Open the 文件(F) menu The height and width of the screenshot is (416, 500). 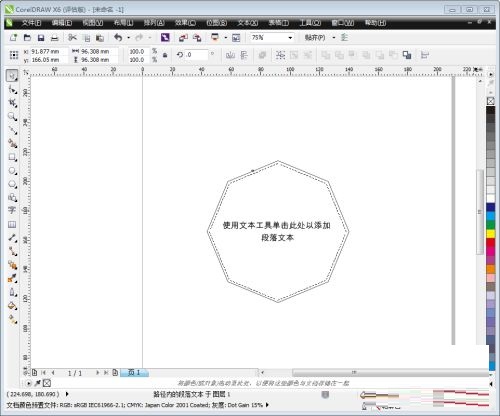pos(31,23)
